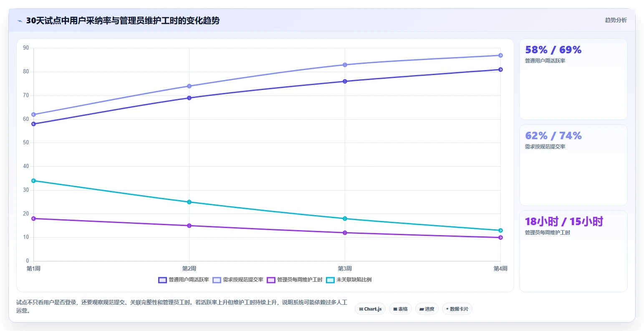644x331 pixels.
Task: Click the 数据卡片 tag chip
Action: coord(457,309)
